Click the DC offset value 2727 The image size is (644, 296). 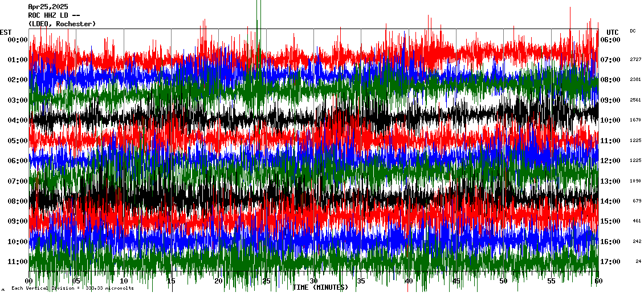635,60
